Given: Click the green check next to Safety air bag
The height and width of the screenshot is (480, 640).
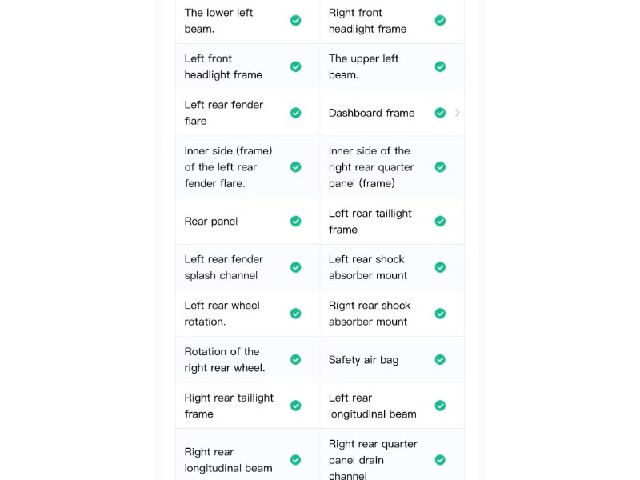Looking at the screenshot, I should (440, 360).
